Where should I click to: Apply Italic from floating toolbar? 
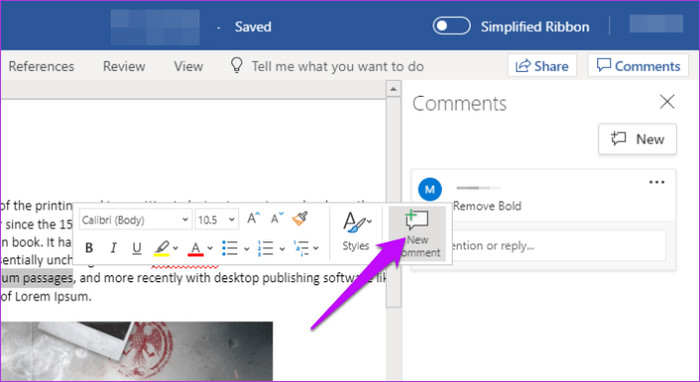(113, 248)
